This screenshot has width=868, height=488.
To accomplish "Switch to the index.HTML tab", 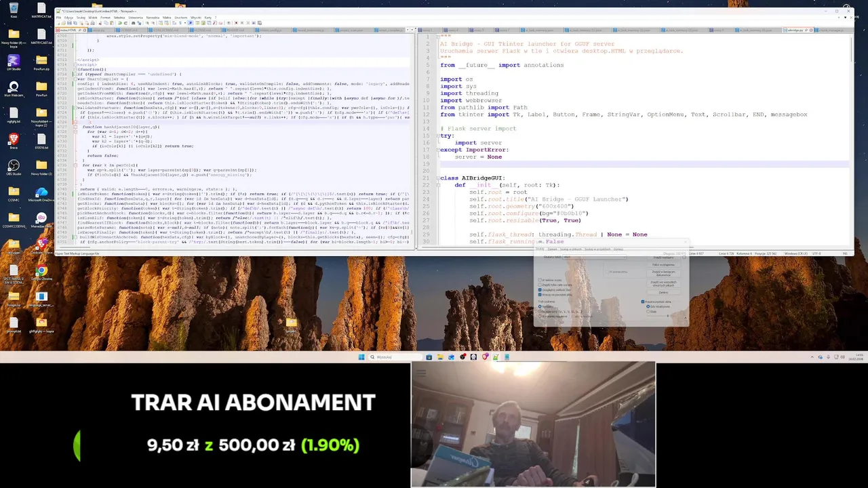I will (x=71, y=30).
